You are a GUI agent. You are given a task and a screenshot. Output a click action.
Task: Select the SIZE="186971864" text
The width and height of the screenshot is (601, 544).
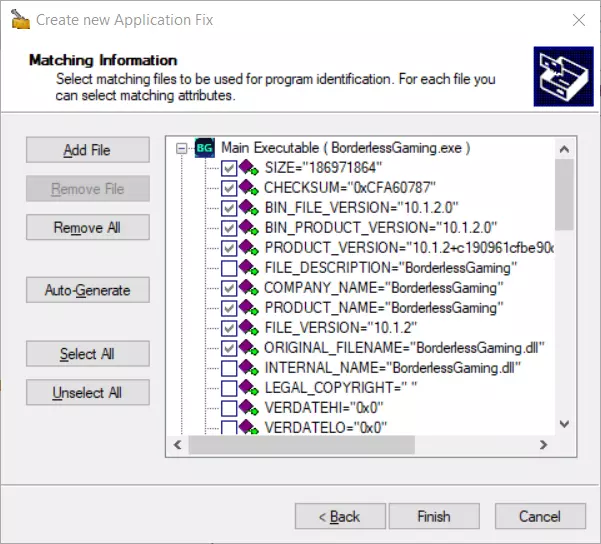click(323, 168)
